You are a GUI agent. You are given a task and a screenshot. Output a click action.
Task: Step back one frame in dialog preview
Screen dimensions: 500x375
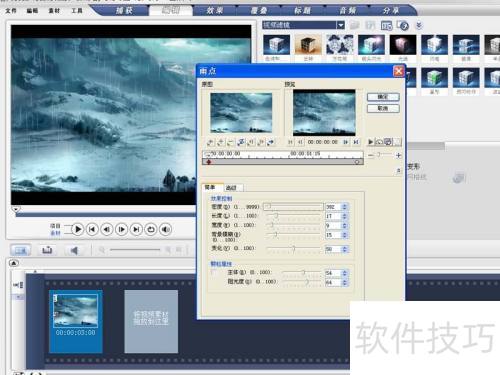tap(300, 142)
